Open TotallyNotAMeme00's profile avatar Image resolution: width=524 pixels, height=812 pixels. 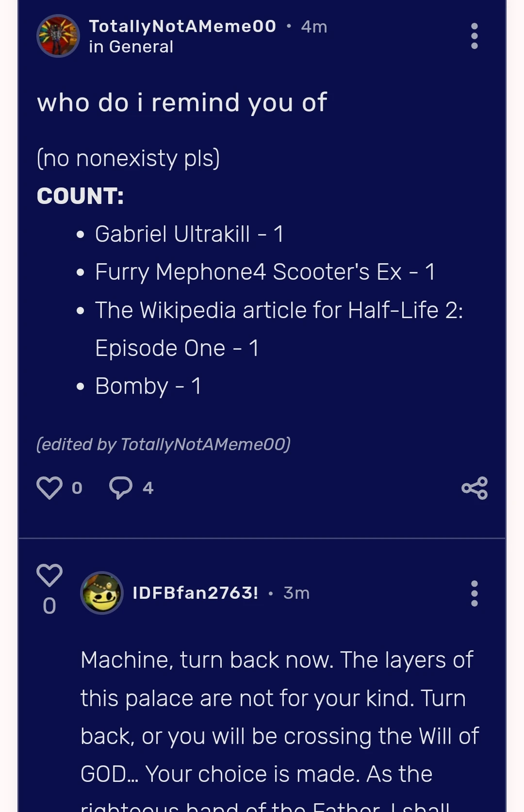(58, 36)
